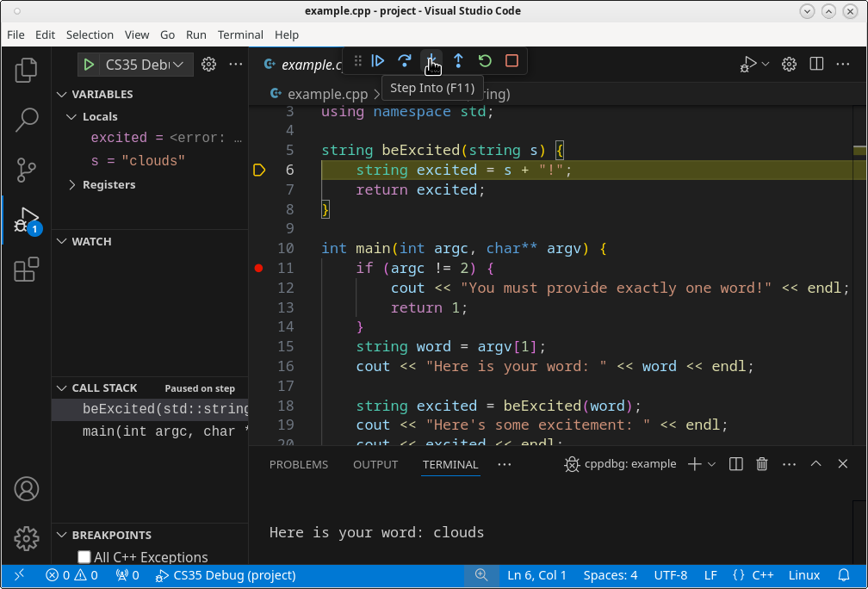
Task: Open the editor's more actions ellipsis
Action: coord(843,65)
